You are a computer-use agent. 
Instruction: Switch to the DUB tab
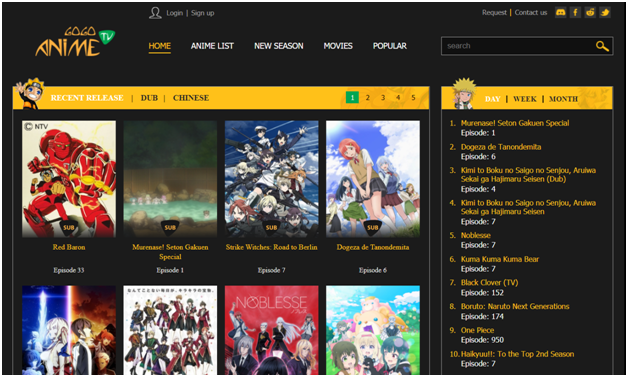pyautogui.click(x=149, y=98)
